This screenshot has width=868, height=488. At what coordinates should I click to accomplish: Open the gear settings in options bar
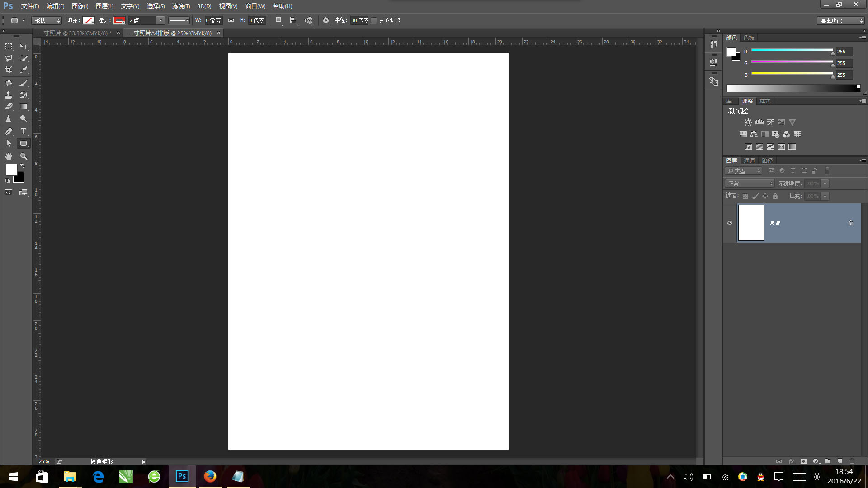point(326,20)
